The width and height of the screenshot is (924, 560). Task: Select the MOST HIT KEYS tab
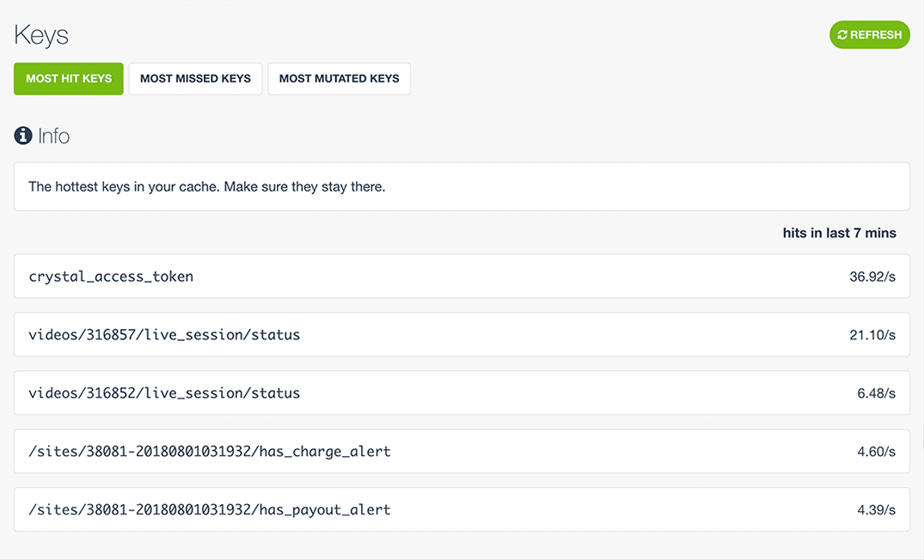[68, 78]
